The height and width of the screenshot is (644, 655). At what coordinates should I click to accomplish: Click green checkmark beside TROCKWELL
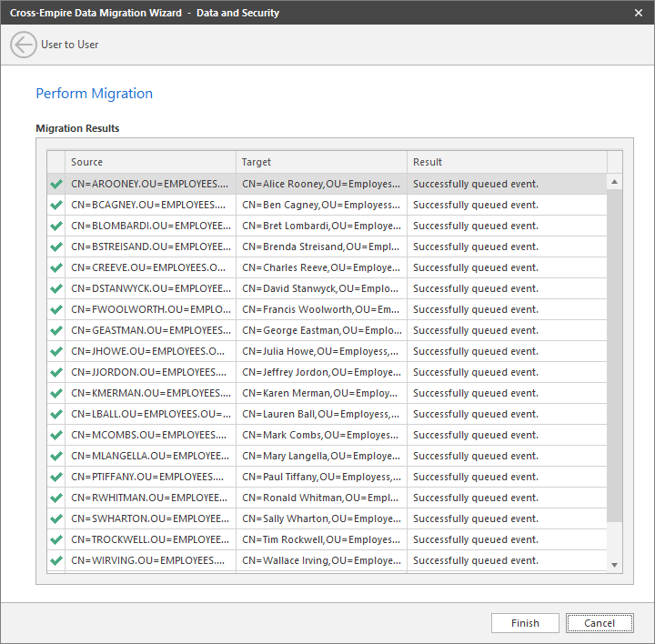click(56, 539)
